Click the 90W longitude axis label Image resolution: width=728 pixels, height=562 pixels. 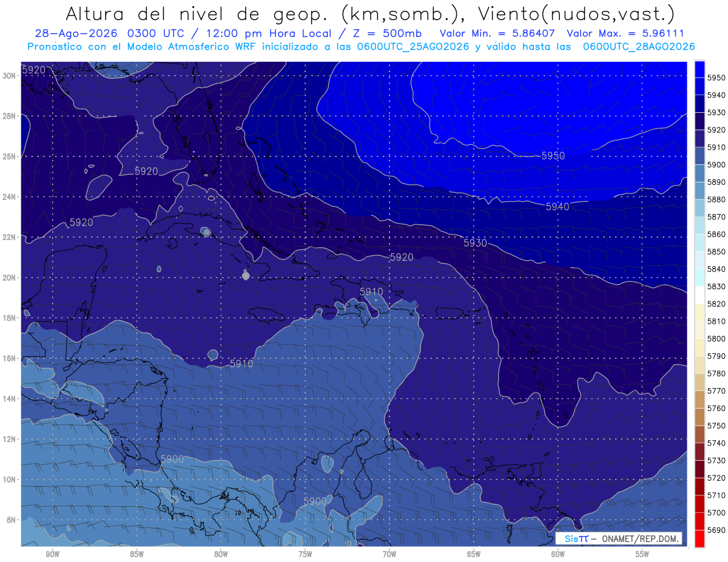pos(52,555)
